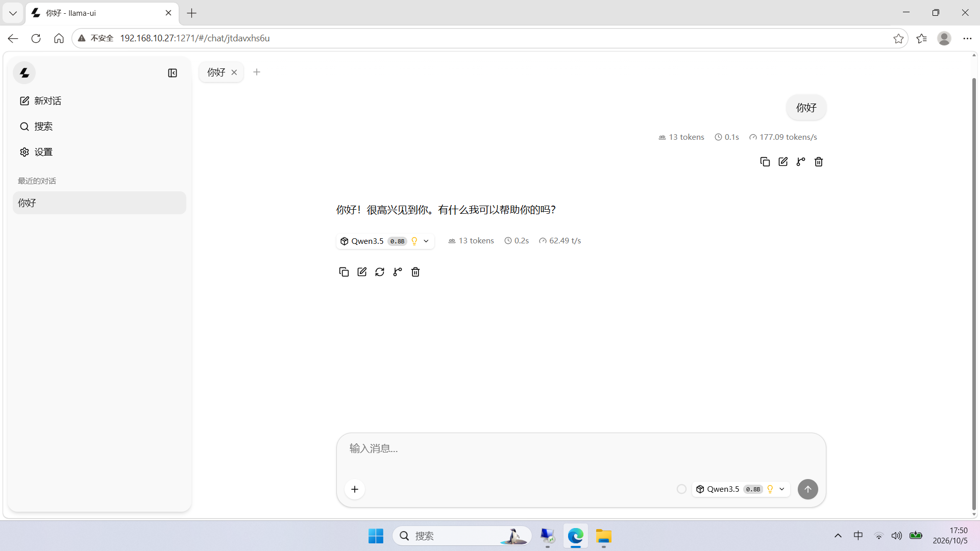Branch conversation from the assistant reply
Screen dimensions: 980x551
[398, 272]
